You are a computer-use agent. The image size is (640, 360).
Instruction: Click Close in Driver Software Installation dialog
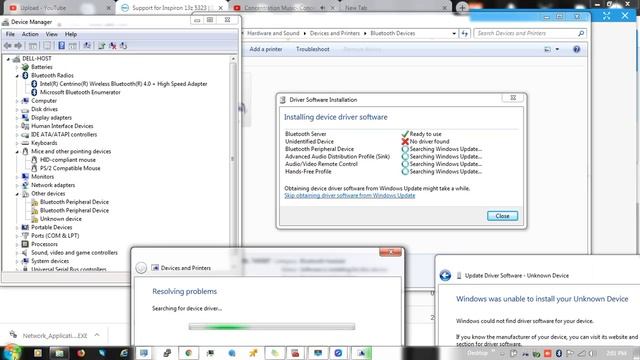(x=502, y=216)
